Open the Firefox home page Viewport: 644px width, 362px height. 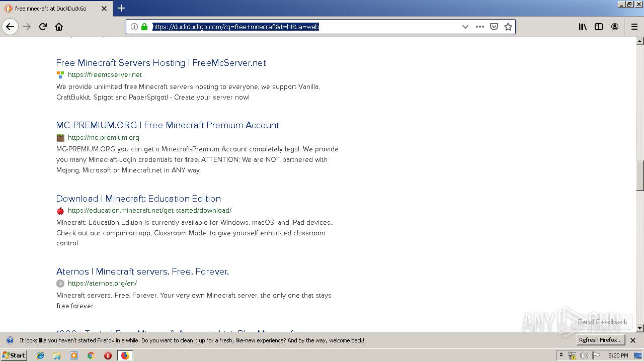[59, 27]
